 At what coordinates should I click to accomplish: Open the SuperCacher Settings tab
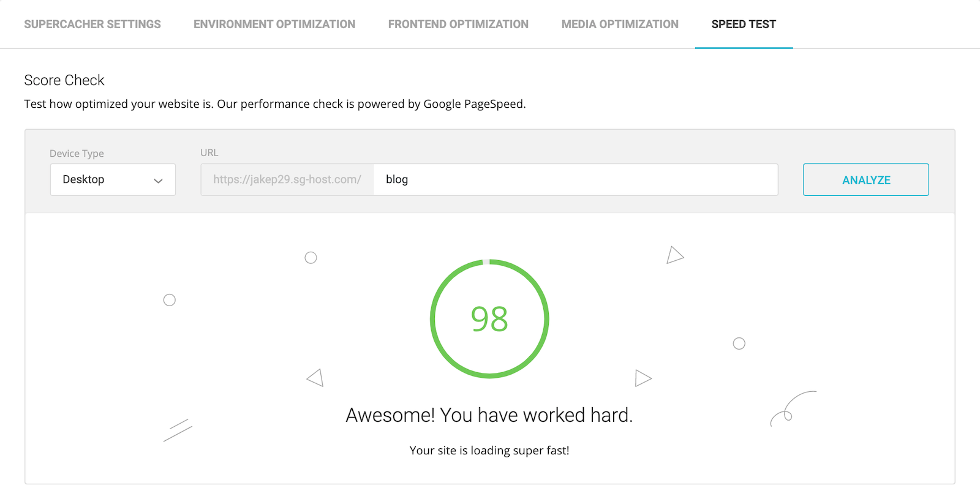92,24
